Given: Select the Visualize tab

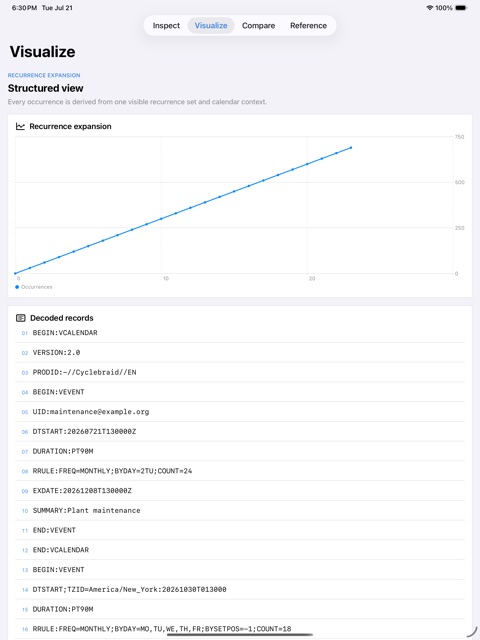Looking at the screenshot, I should coord(211,25).
